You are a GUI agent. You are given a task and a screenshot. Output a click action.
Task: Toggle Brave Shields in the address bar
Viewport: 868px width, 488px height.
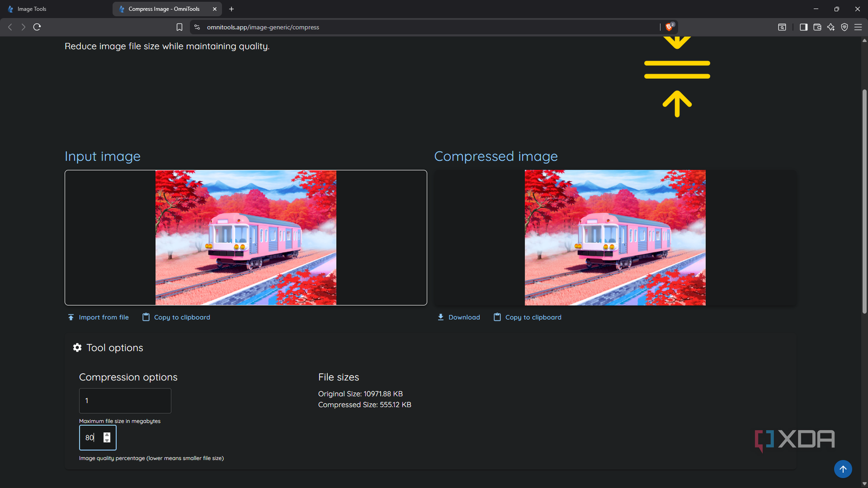(668, 27)
